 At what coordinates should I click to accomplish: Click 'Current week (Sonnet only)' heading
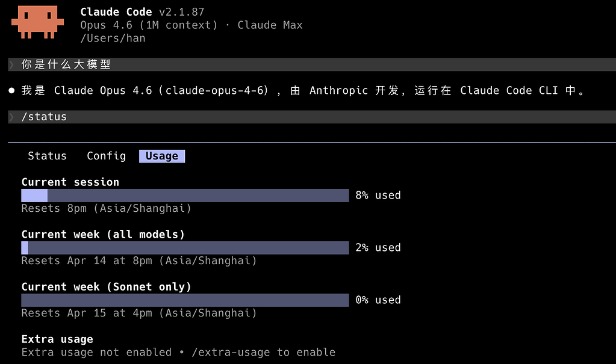[106, 287]
